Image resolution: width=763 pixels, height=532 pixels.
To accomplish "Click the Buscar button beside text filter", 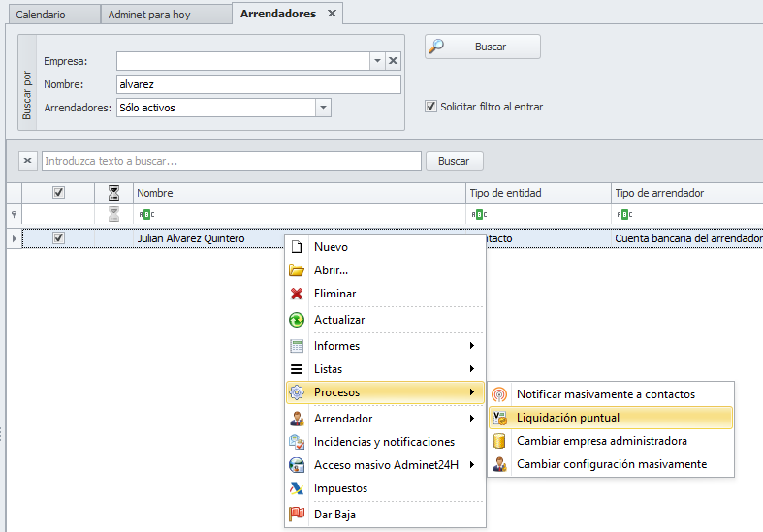I will (x=454, y=161).
